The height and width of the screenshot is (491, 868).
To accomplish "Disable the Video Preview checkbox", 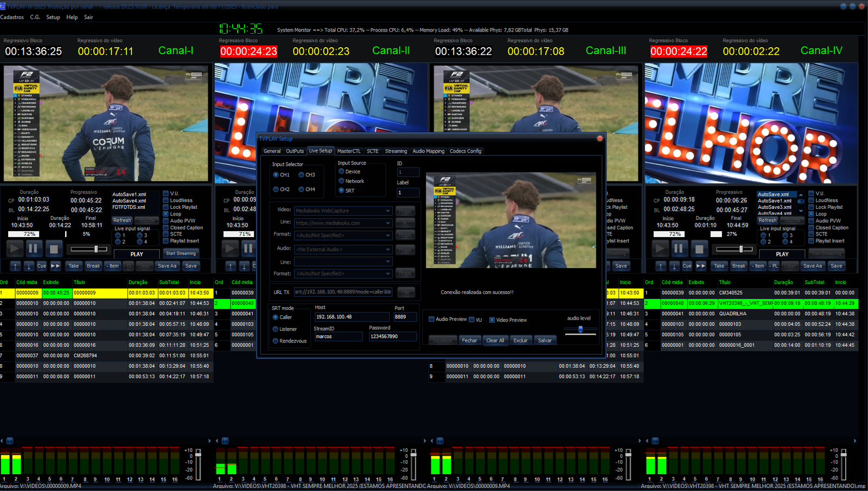I will (492, 320).
